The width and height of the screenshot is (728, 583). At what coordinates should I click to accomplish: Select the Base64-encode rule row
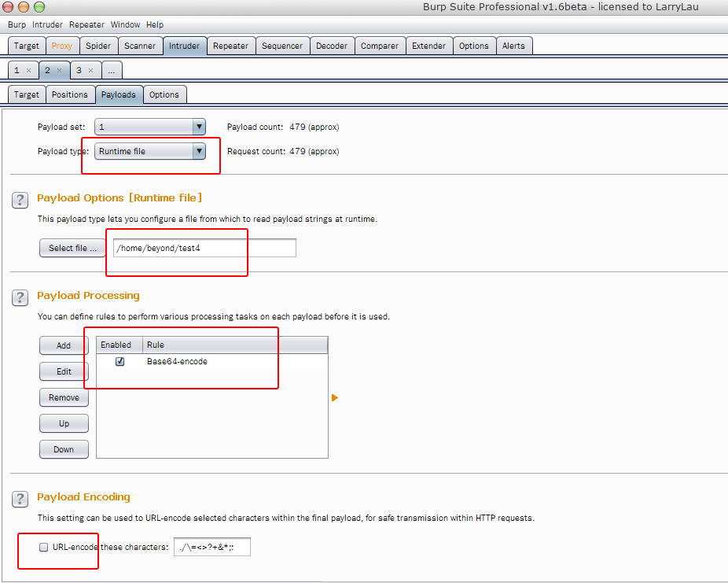pos(212,361)
